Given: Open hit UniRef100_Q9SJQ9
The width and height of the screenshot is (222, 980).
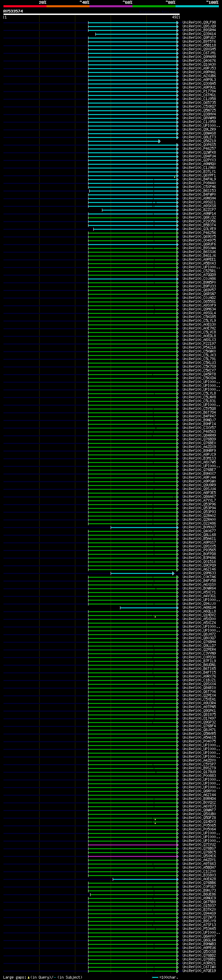Looking at the screenshot, I should (x=199, y=26).
